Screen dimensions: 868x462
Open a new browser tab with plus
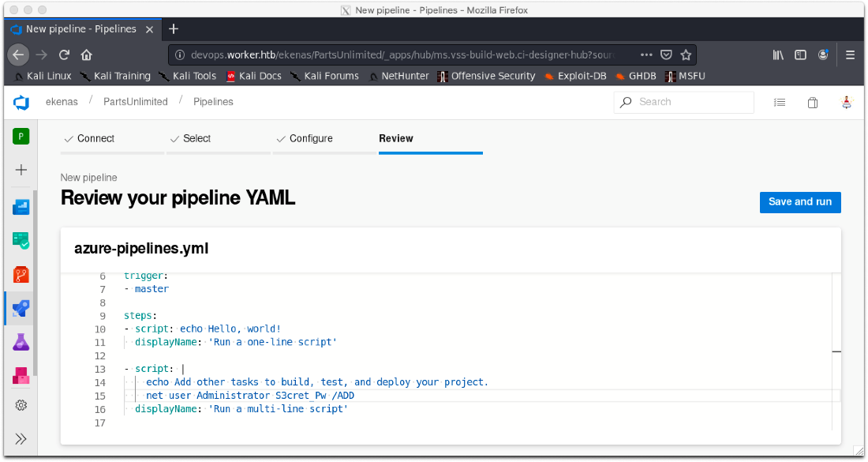174,28
